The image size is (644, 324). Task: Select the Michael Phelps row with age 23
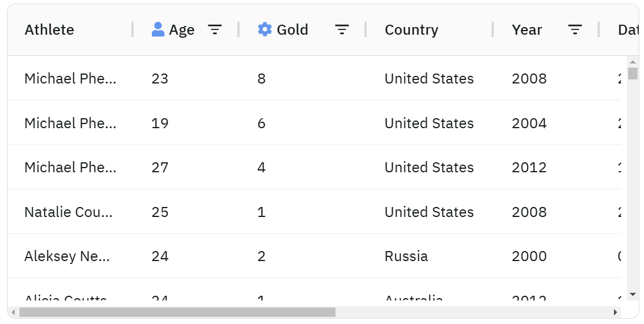pyautogui.click(x=70, y=78)
